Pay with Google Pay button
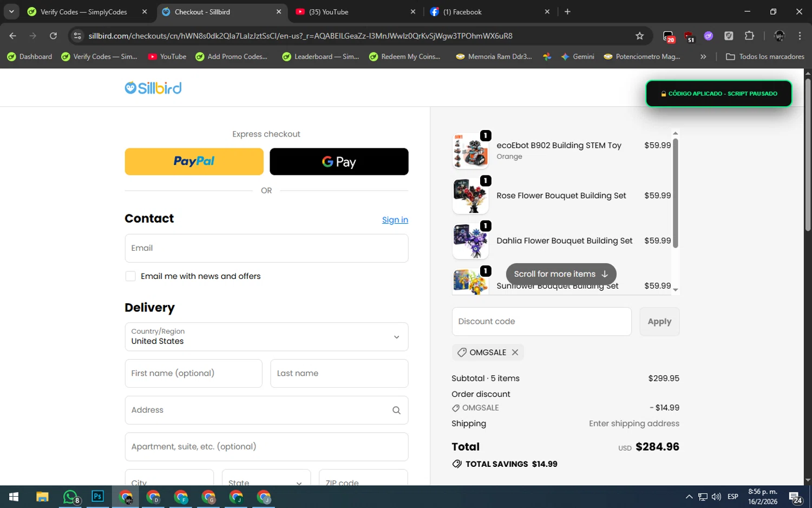Screen dimensions: 812x508 tap(339, 161)
